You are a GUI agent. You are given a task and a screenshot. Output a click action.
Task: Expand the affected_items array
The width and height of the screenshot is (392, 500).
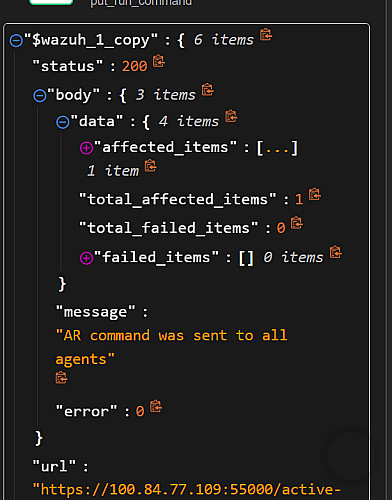pyautogui.click(x=86, y=148)
